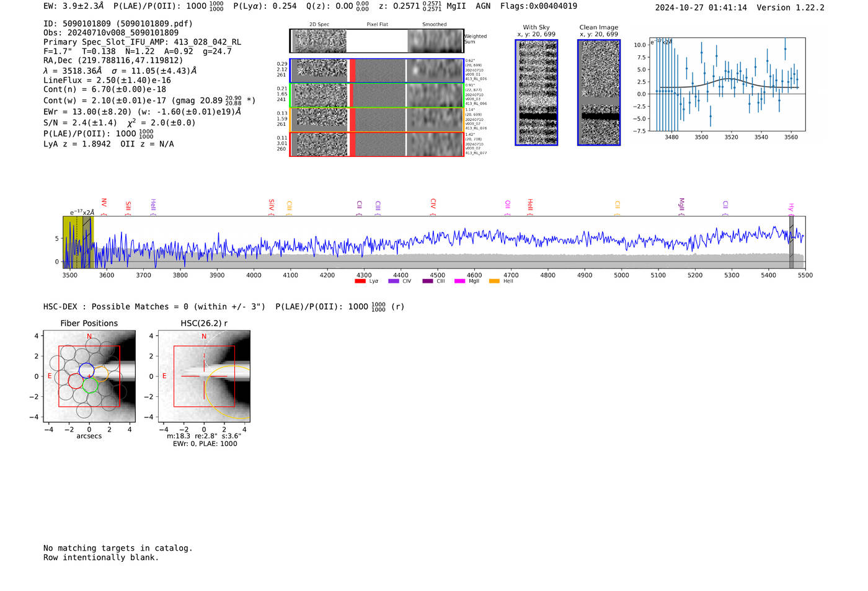This screenshot has width=868, height=591.
Task: Click the Flags:0x00404019 text
Action: pyautogui.click(x=539, y=6)
